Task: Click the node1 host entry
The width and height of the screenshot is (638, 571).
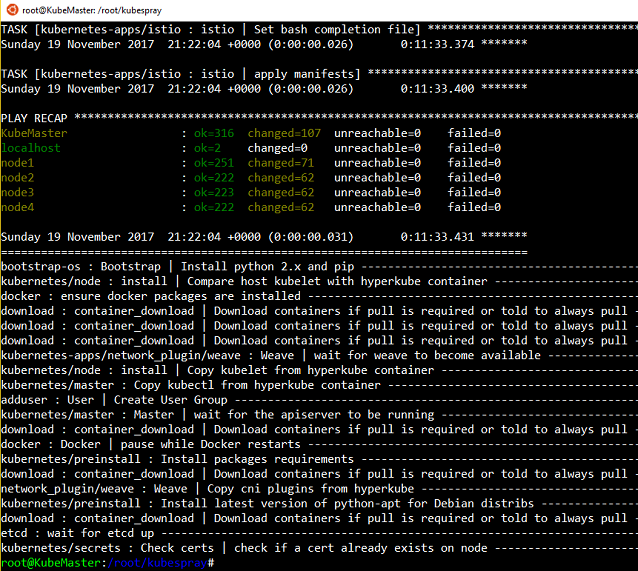Action: pyautogui.click(x=17, y=163)
